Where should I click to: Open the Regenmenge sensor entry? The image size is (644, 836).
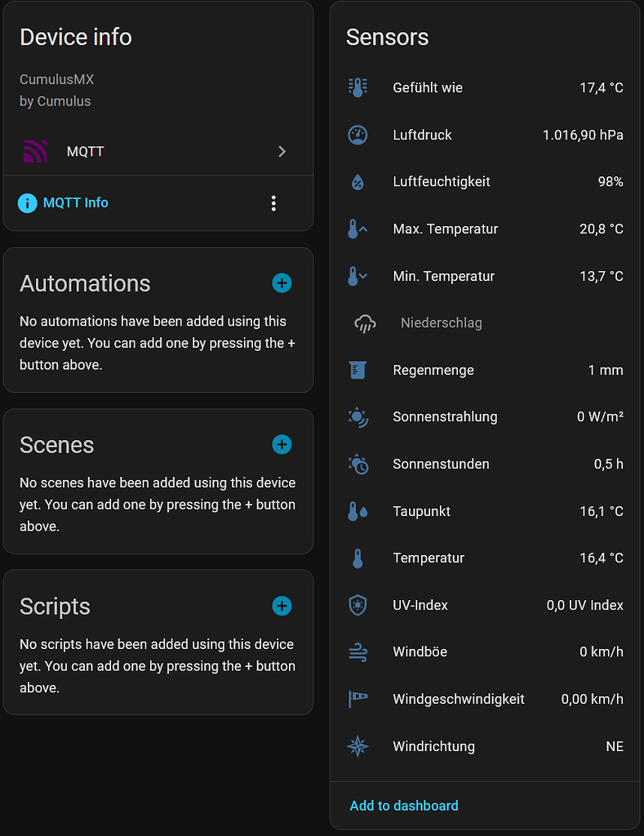coord(485,370)
